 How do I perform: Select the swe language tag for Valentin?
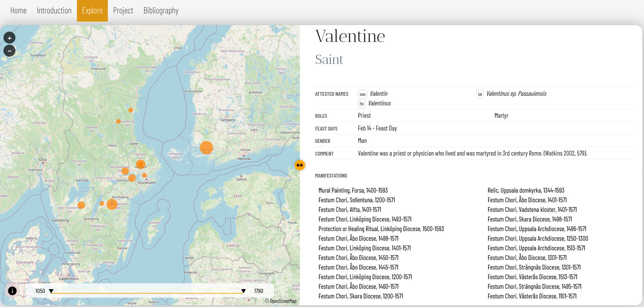362,94
